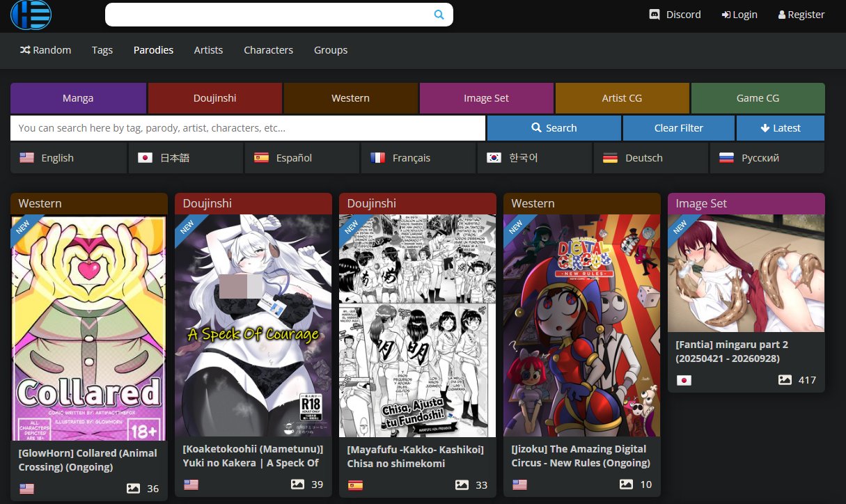Toggle the purple Manga category filter
Screen dimensions: 846x504
[x=78, y=98]
